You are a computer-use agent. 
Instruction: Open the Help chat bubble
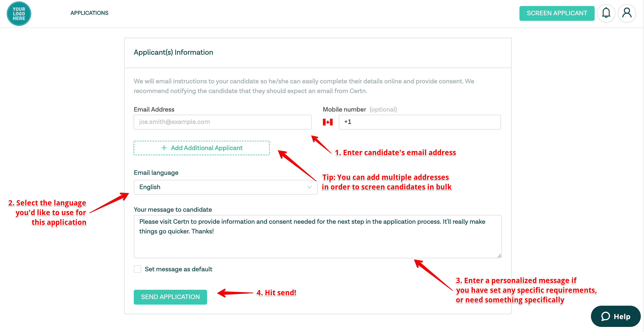615,316
